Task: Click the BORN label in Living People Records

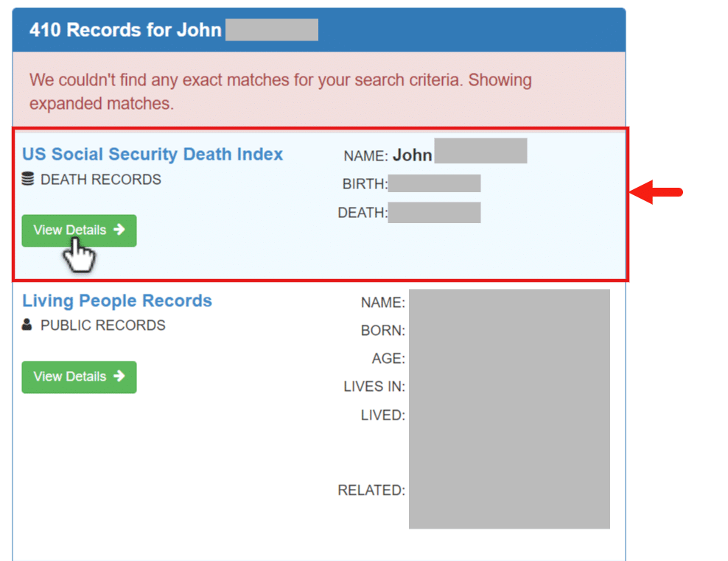Action: click(382, 331)
